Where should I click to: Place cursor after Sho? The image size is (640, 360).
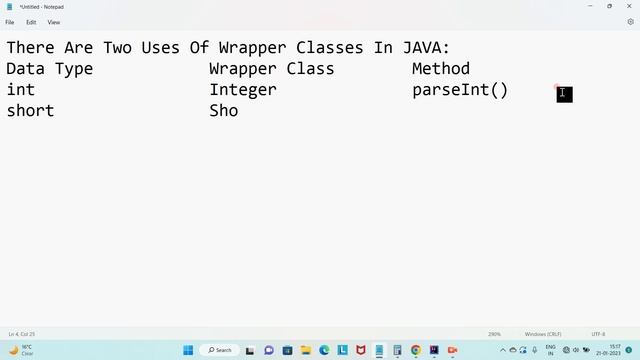[x=239, y=111]
